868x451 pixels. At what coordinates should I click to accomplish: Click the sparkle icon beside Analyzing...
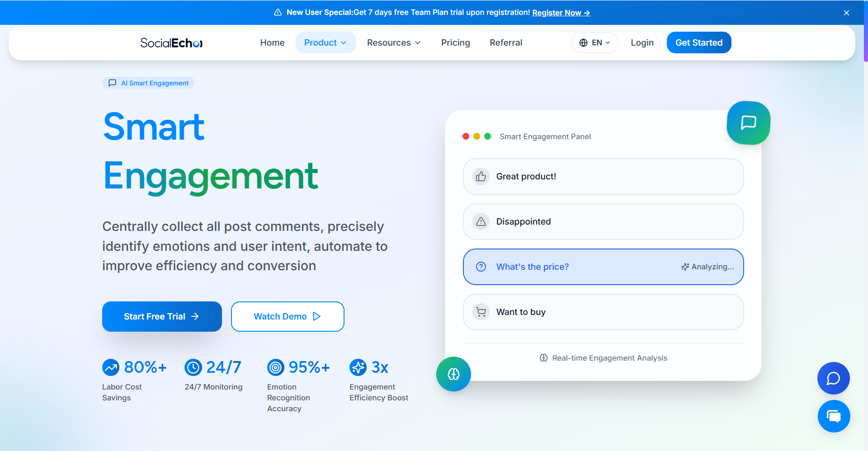685,267
